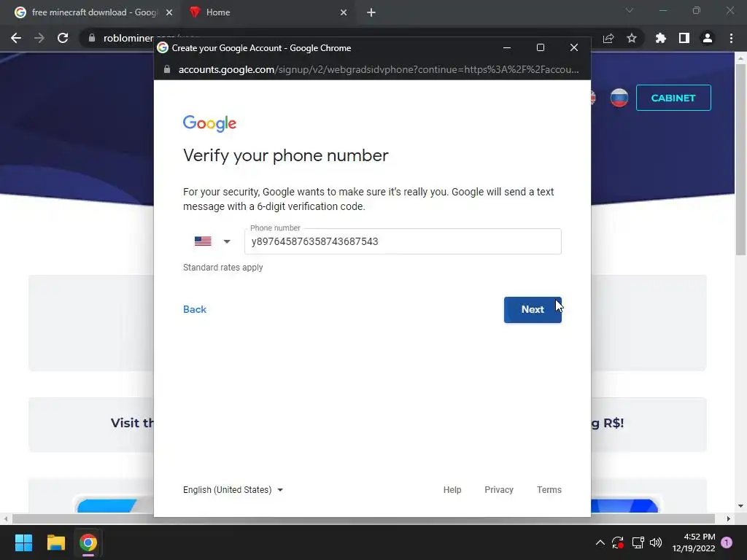Maximize the Create your Google Account popup
Image resolution: width=747 pixels, height=560 pixels.
[x=541, y=47]
